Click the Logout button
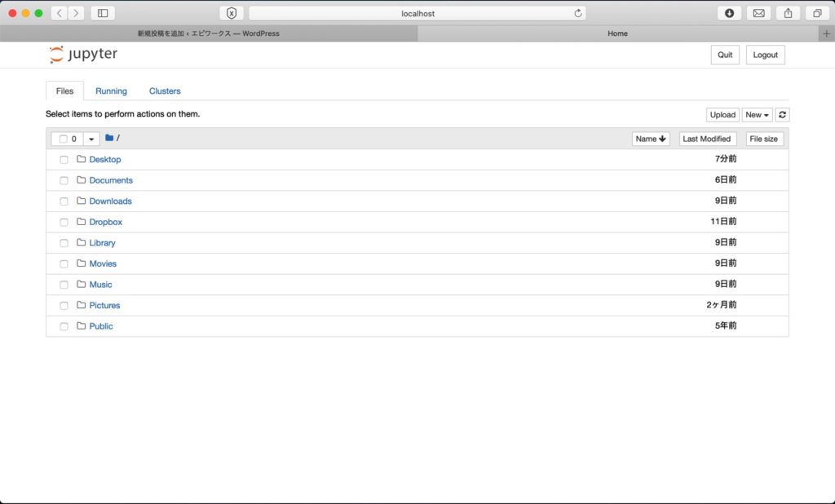The height and width of the screenshot is (504, 835). tap(765, 55)
